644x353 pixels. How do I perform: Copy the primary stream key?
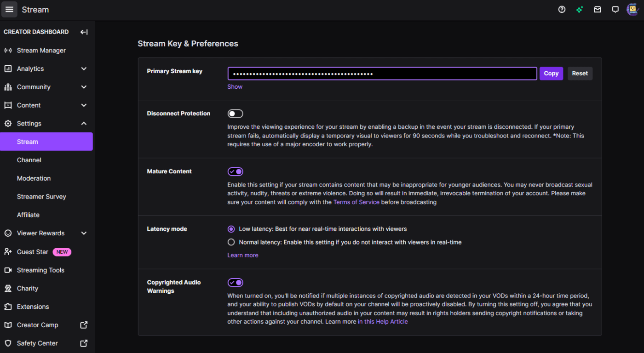point(551,74)
